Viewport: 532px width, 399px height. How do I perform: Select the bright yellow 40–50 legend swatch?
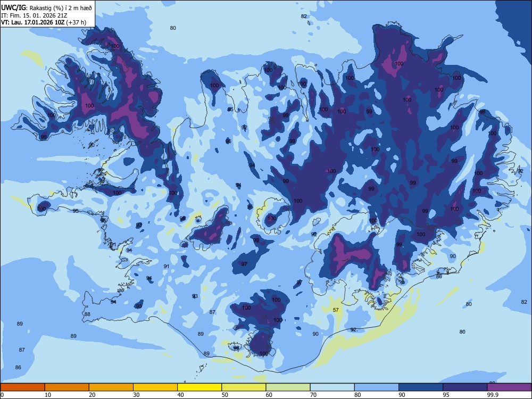coord(199,387)
